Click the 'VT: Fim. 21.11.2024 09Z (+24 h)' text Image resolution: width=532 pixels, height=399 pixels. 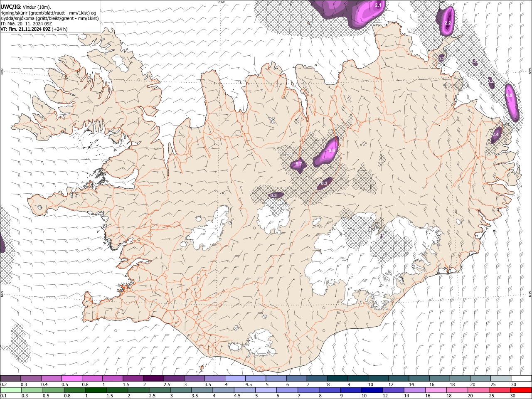coord(34,29)
